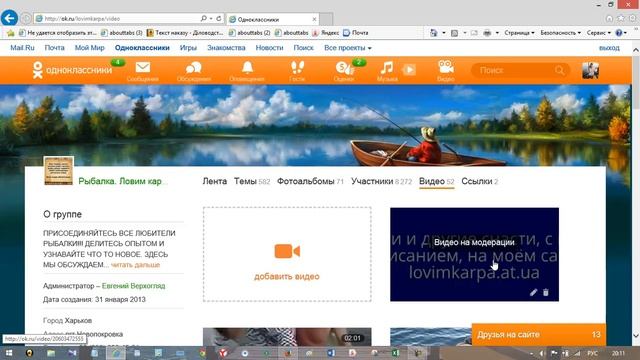Click the выход logout link
Viewport: 640px width, 360px height.
(x=609, y=48)
